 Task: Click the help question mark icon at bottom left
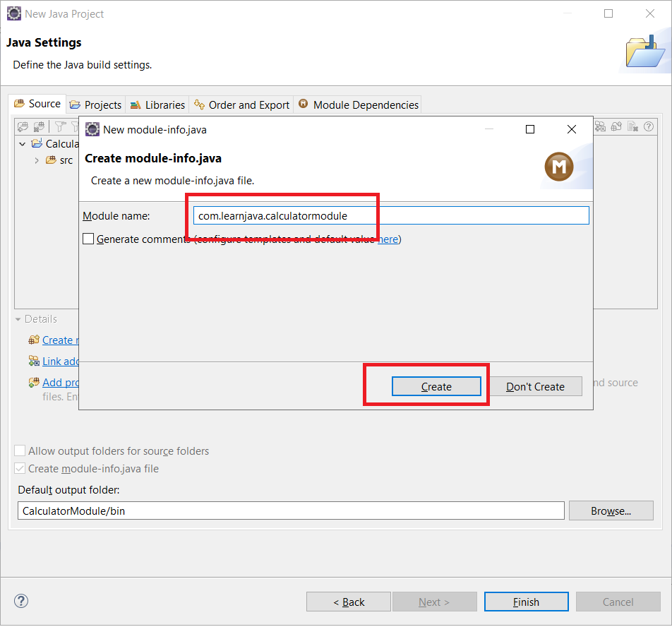[21, 601]
